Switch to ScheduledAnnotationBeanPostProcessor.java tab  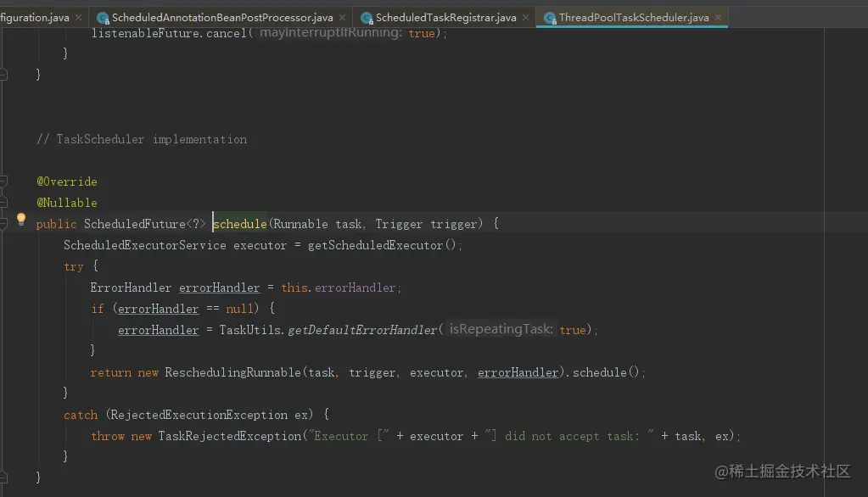[x=222, y=18]
